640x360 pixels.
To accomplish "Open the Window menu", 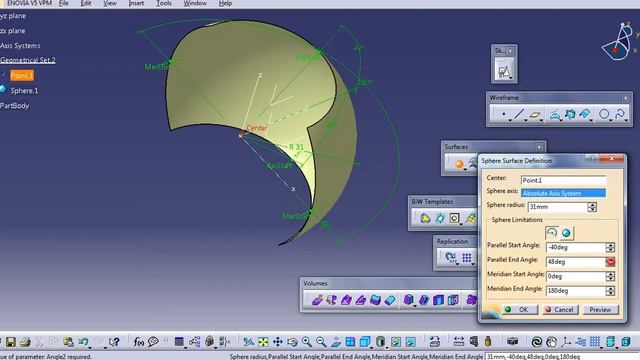I will click(195, 3).
